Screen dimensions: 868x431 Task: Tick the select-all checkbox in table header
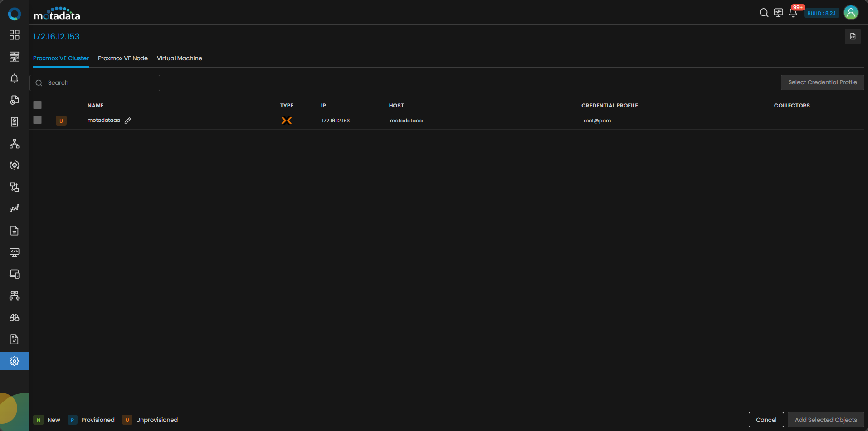pos(38,105)
